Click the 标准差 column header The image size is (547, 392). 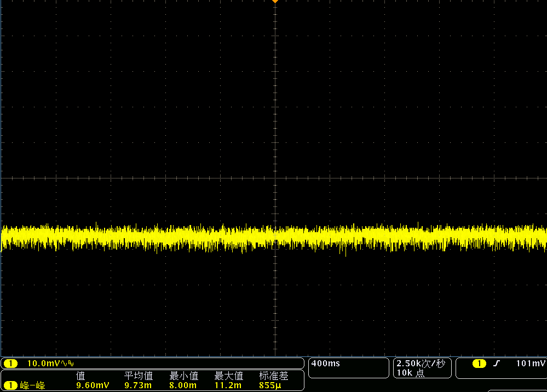tap(274, 376)
